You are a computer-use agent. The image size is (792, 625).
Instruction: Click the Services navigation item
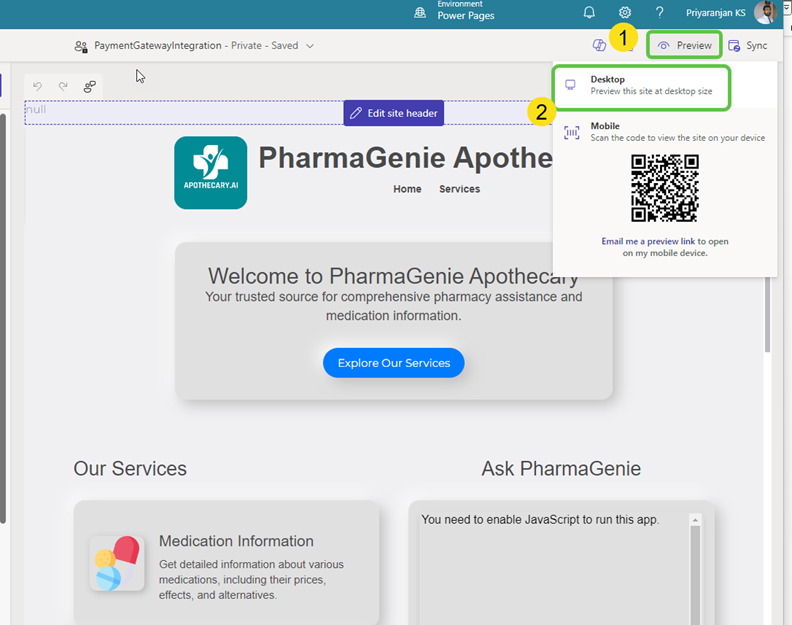[459, 189]
